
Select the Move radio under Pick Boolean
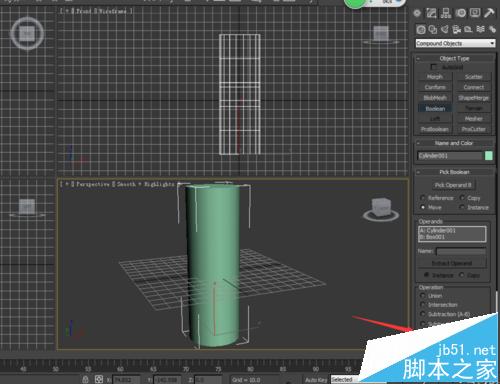423,207
